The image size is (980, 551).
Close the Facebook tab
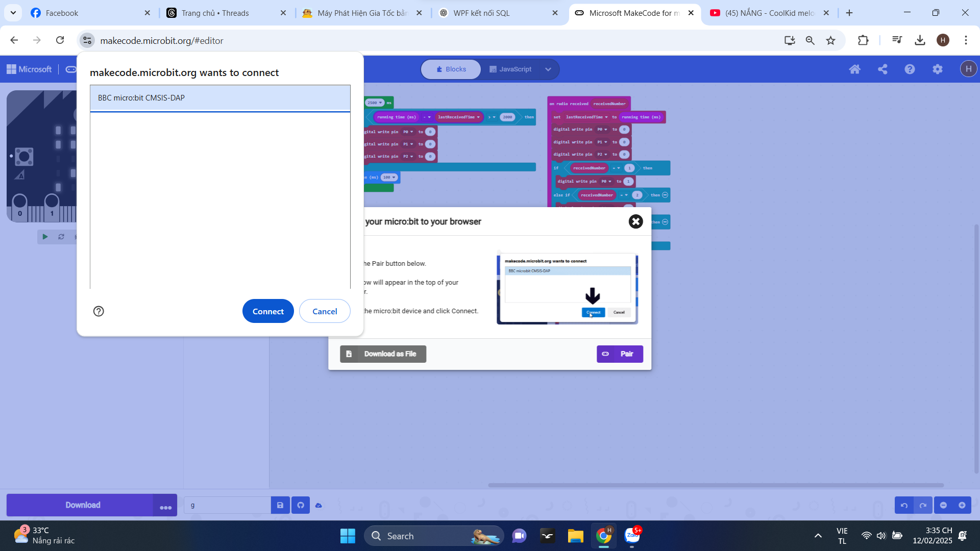pyautogui.click(x=148, y=13)
